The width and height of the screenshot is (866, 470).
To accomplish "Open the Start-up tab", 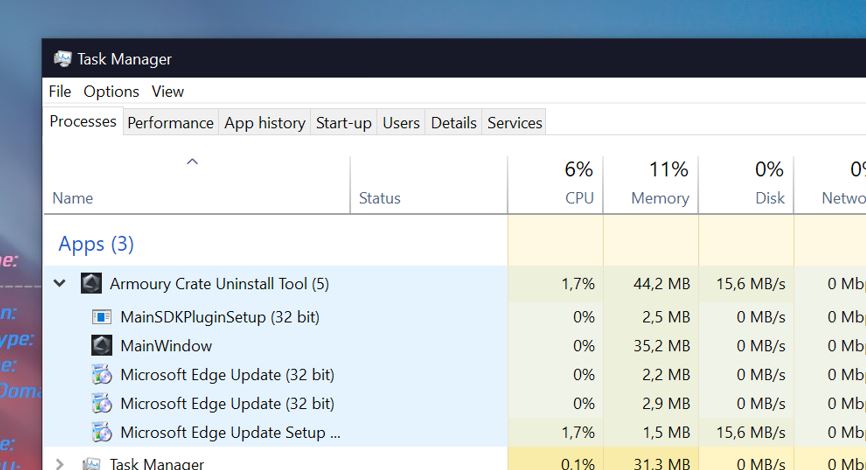I will (343, 123).
